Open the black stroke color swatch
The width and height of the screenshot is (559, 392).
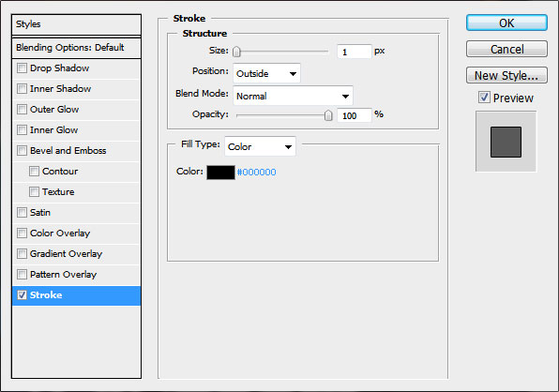220,173
